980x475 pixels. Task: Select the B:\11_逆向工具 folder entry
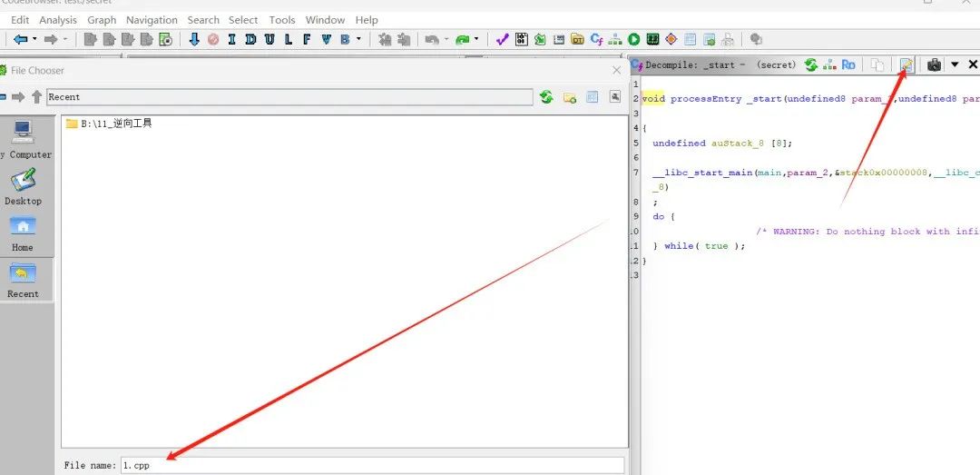pyautogui.click(x=109, y=124)
